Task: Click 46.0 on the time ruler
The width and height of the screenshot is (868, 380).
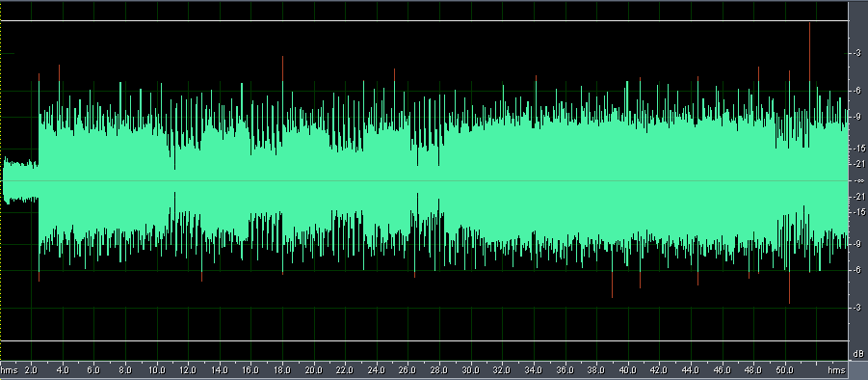Action: (x=723, y=369)
